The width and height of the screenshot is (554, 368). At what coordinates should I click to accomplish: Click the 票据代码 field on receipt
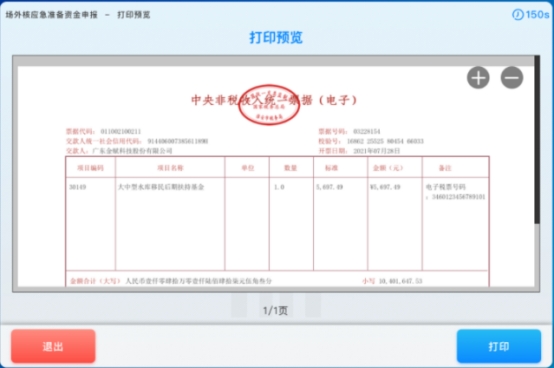coord(104,131)
